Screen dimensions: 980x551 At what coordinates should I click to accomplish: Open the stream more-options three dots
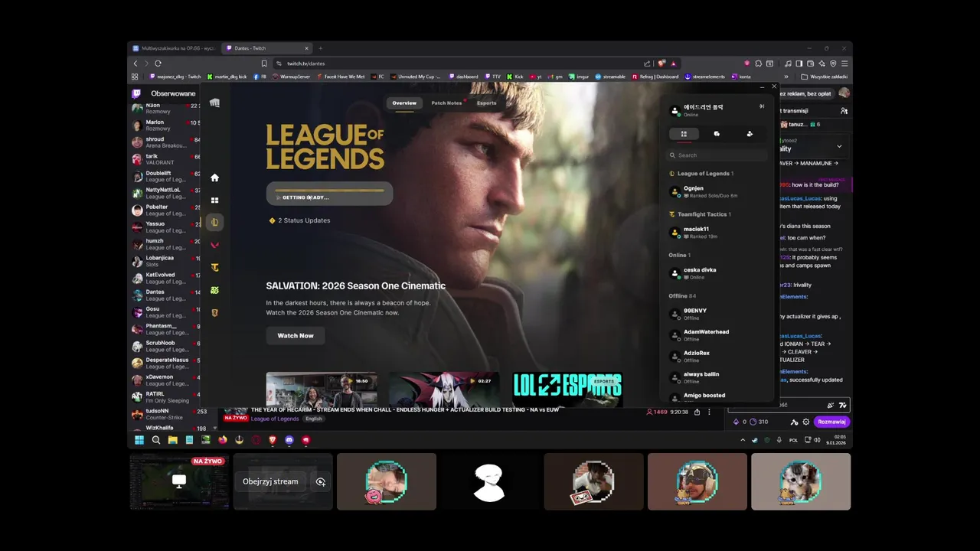(710, 412)
